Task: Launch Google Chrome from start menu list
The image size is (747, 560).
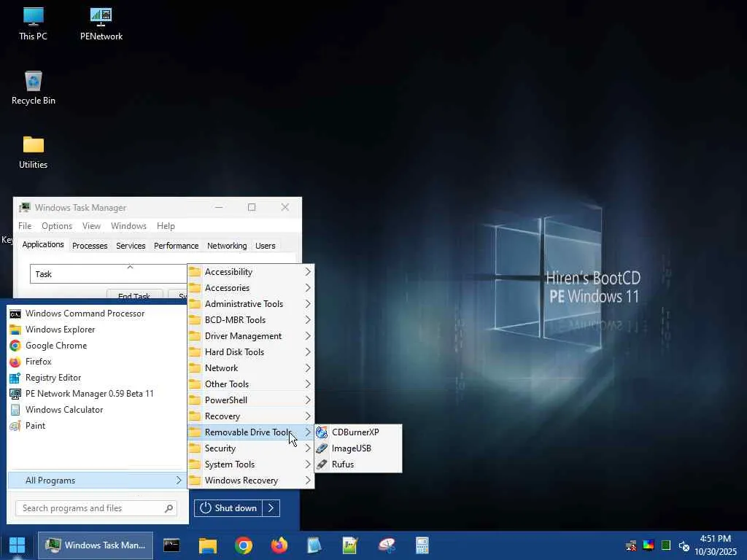Action: (98, 346)
